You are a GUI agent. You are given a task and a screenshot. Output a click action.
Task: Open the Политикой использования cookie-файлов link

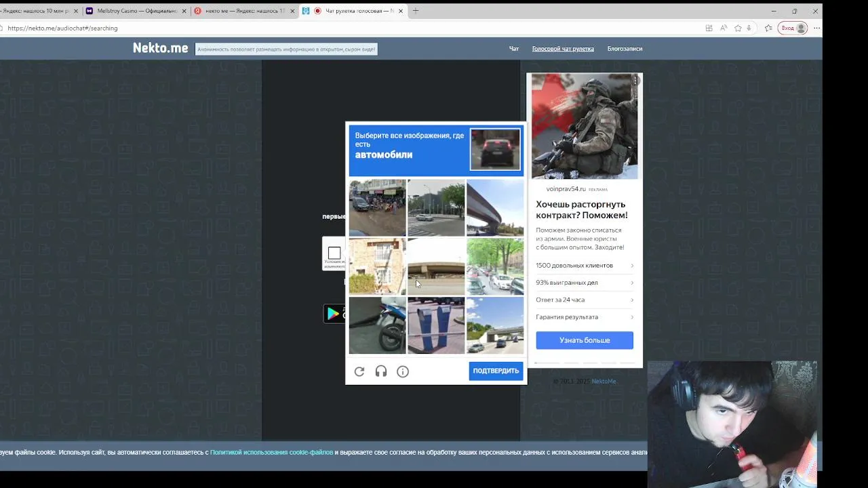271,452
